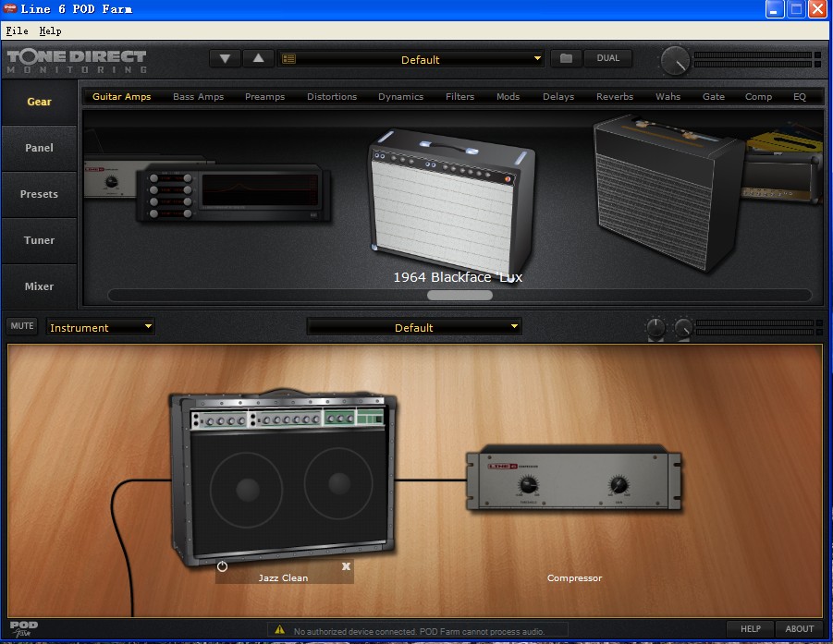Open the Panel view
The height and width of the screenshot is (644, 833).
click(x=40, y=148)
